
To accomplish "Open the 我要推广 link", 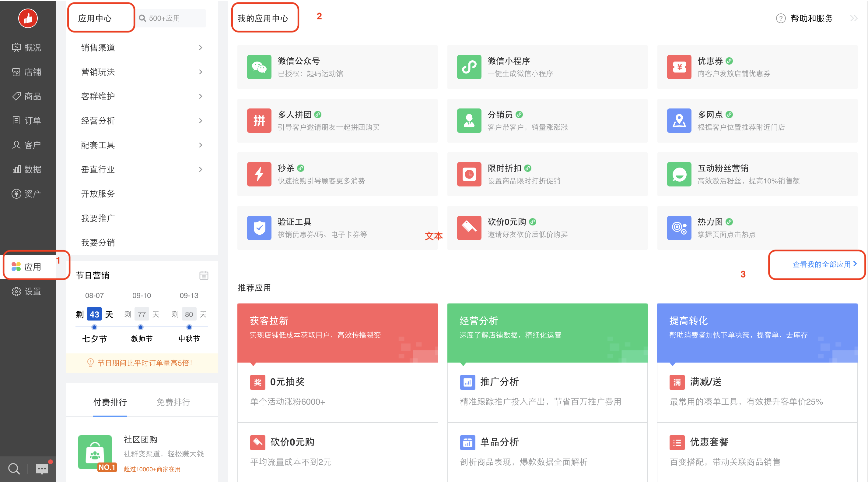I will 98,218.
